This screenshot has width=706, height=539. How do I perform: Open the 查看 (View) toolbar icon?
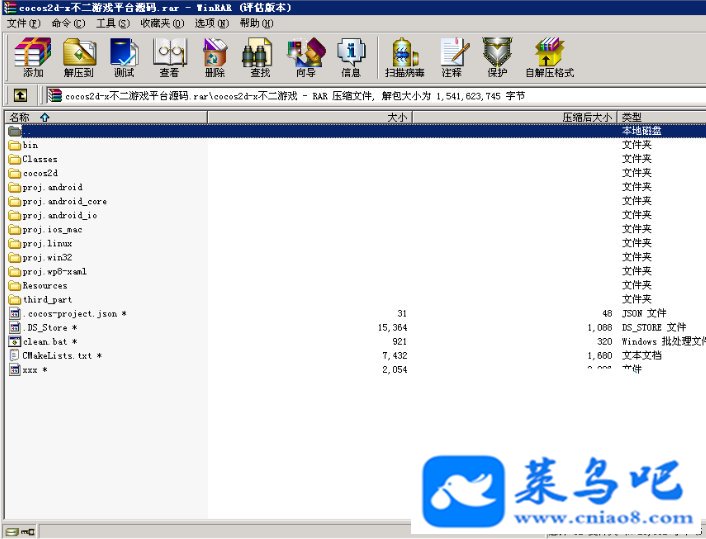169,57
